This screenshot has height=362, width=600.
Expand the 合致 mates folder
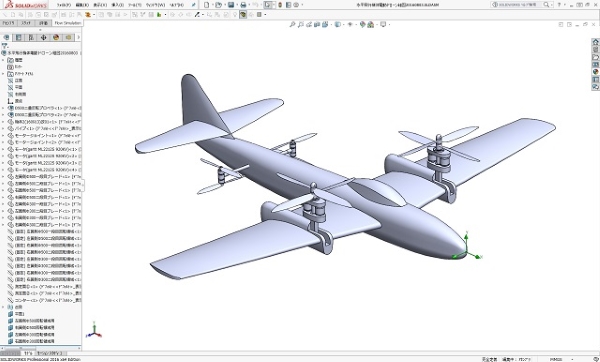pos(3,307)
